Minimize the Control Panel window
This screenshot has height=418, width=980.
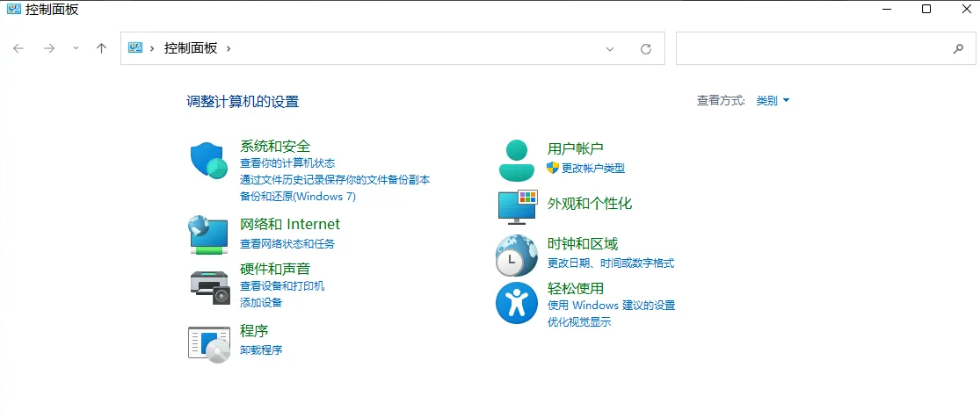click(887, 9)
